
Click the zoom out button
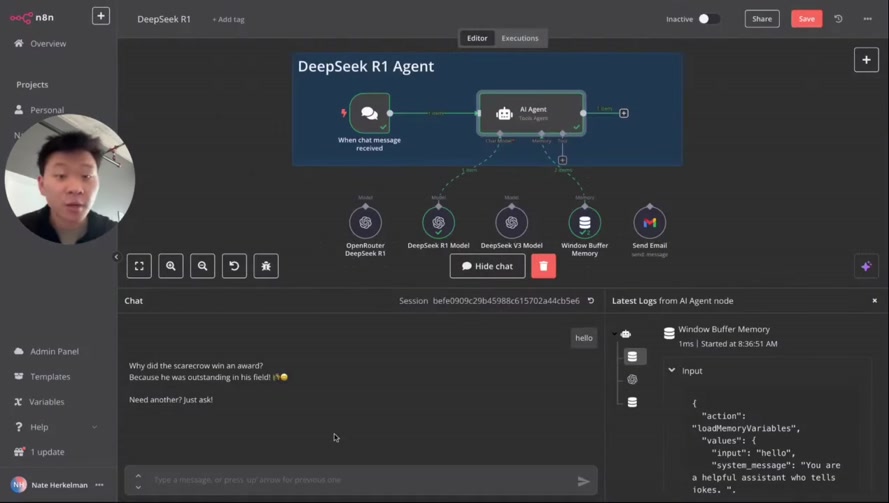[202, 266]
